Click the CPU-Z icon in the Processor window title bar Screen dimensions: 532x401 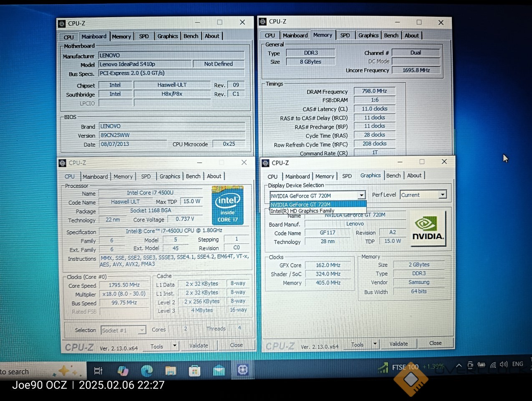pyautogui.click(x=63, y=163)
